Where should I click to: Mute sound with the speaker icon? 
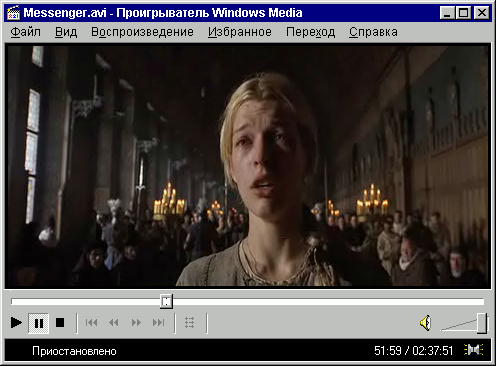click(426, 323)
